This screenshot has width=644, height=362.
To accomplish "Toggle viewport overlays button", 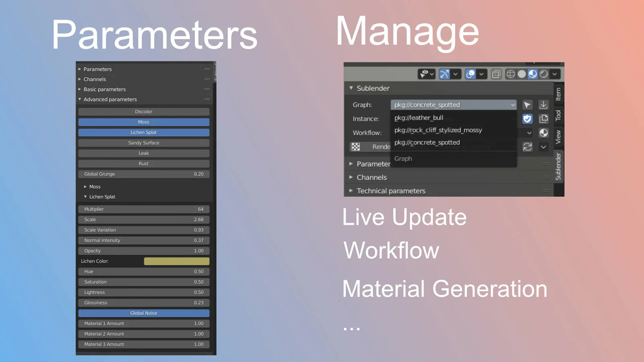I will pyautogui.click(x=470, y=74).
